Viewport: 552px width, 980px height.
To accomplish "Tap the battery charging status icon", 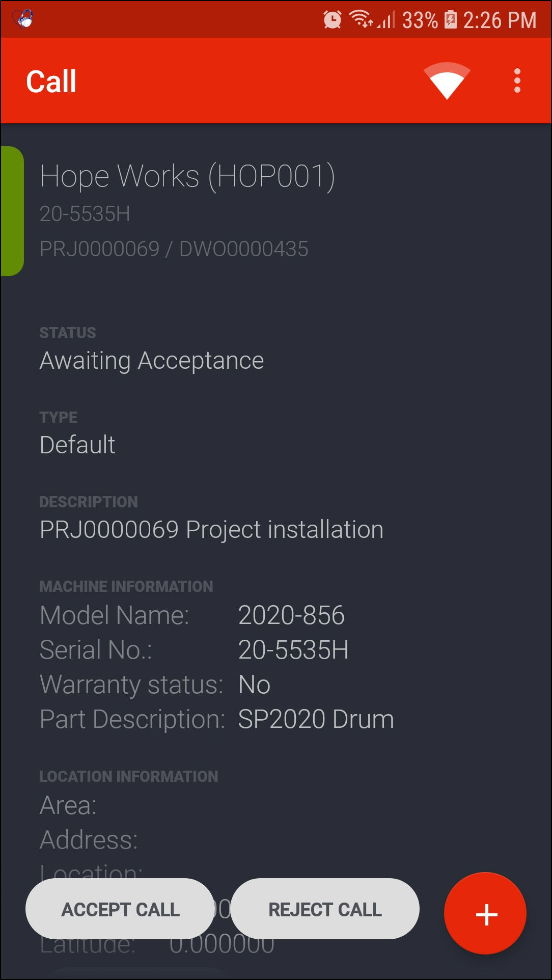I will (x=451, y=20).
